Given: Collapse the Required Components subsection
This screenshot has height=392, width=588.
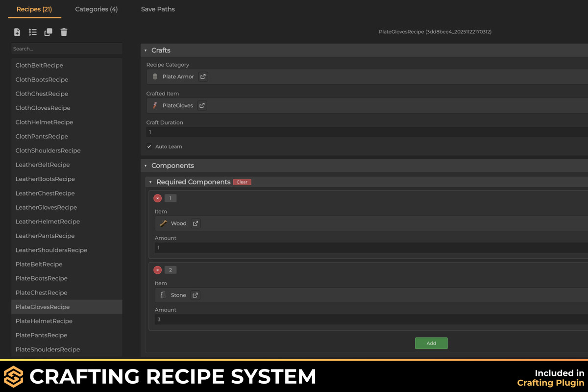Looking at the screenshot, I should coord(150,182).
